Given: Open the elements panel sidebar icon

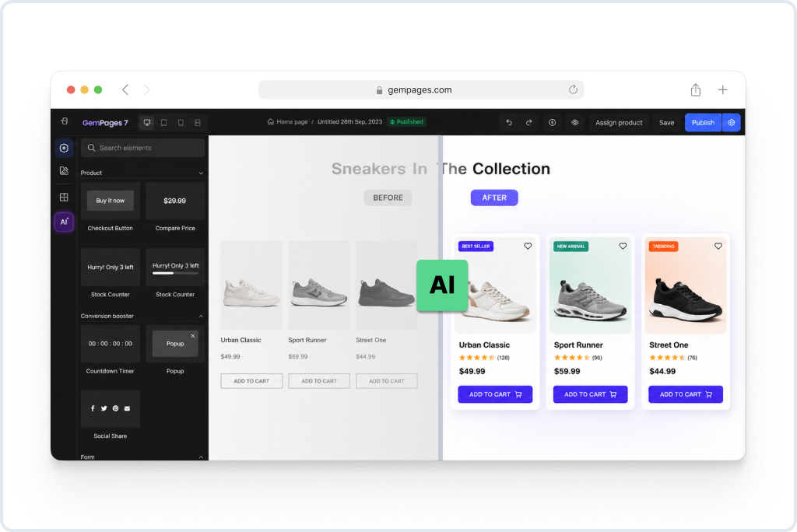Looking at the screenshot, I should 64,148.
